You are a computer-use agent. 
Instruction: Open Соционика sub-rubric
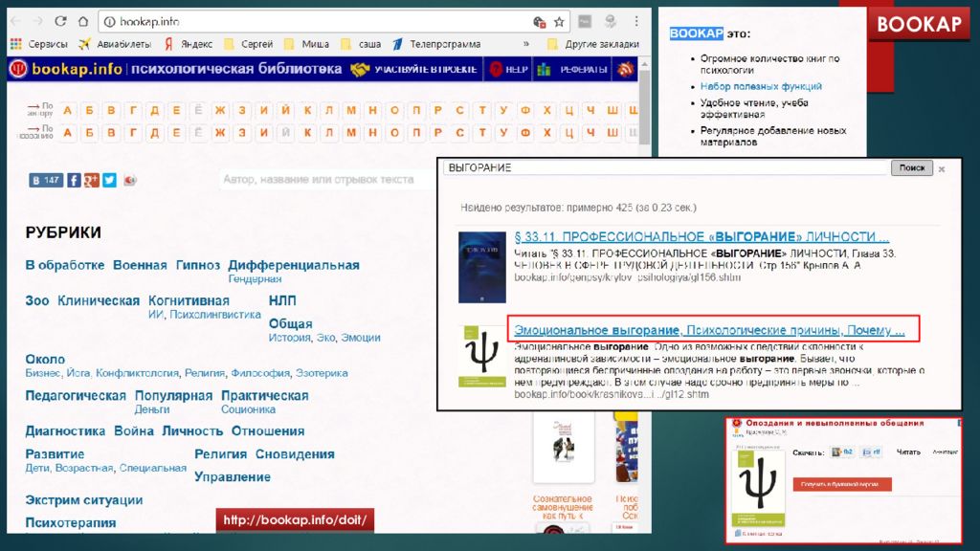tap(248, 409)
